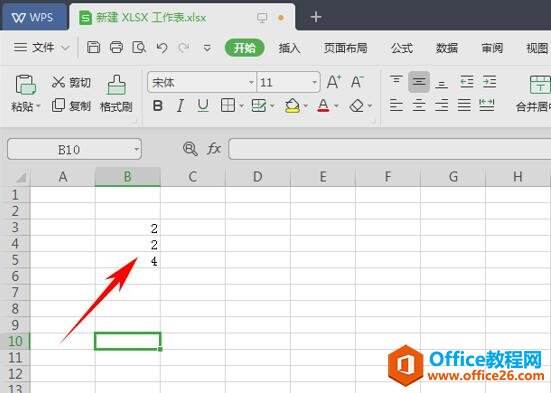551x393 pixels.
Task: Open new tab with plus icon
Action: click(316, 17)
